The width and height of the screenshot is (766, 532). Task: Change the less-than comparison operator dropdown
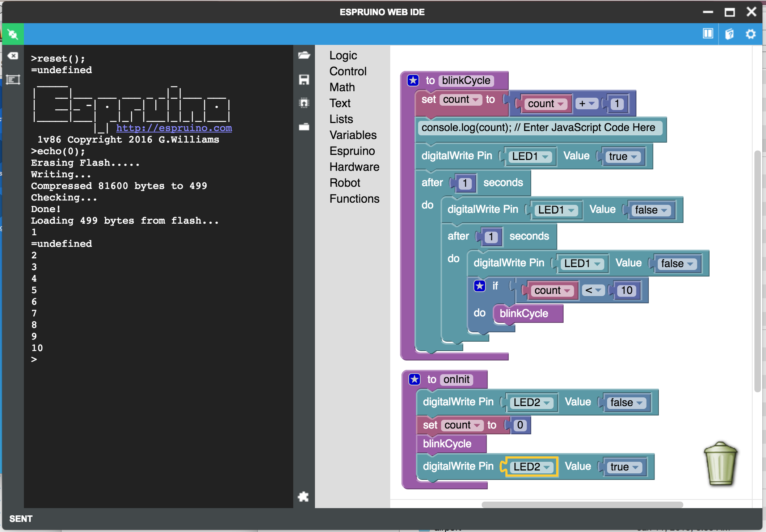coord(593,290)
